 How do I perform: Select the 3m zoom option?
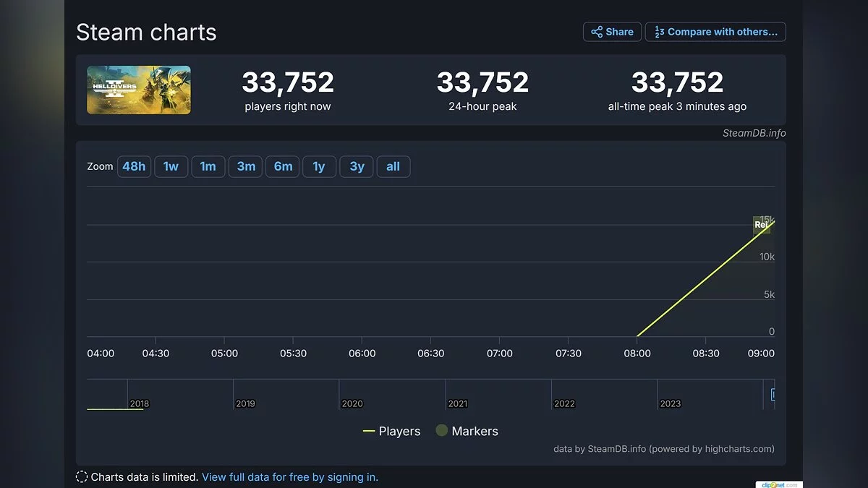[x=246, y=166]
